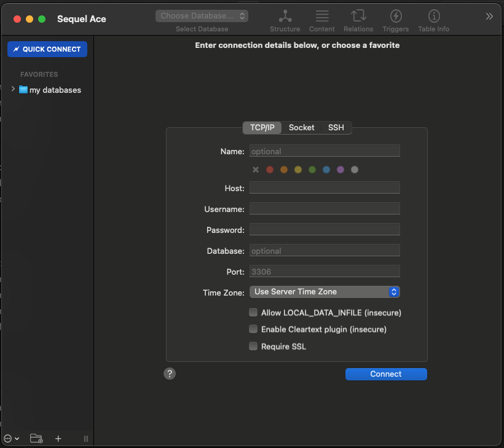
Task: Choose the purple connection color
Action: (x=341, y=170)
